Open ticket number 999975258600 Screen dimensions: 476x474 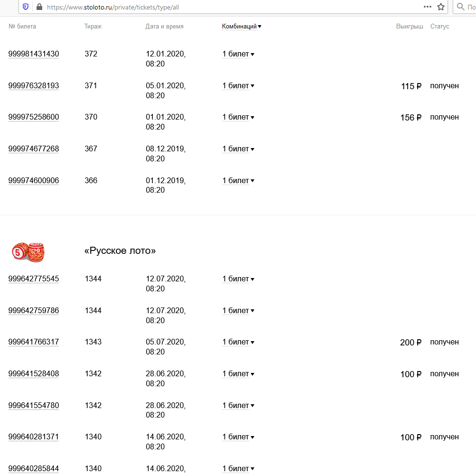[x=34, y=117]
